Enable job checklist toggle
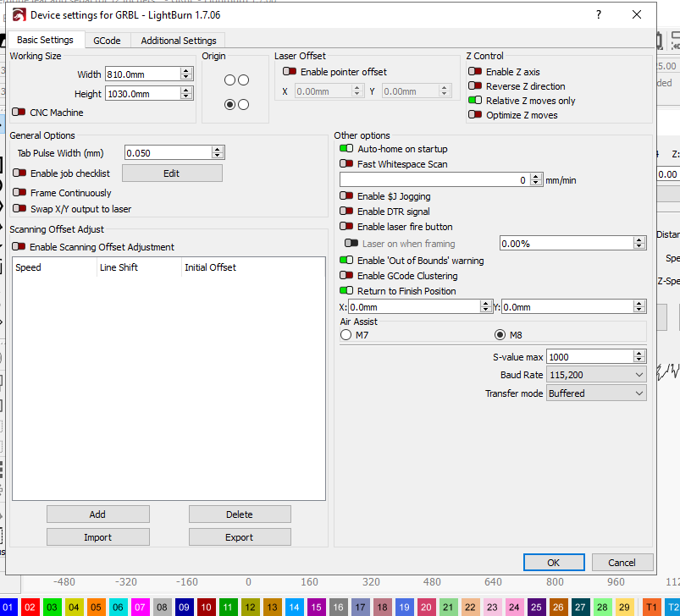Viewport: 680px width, 616px height. [19, 173]
